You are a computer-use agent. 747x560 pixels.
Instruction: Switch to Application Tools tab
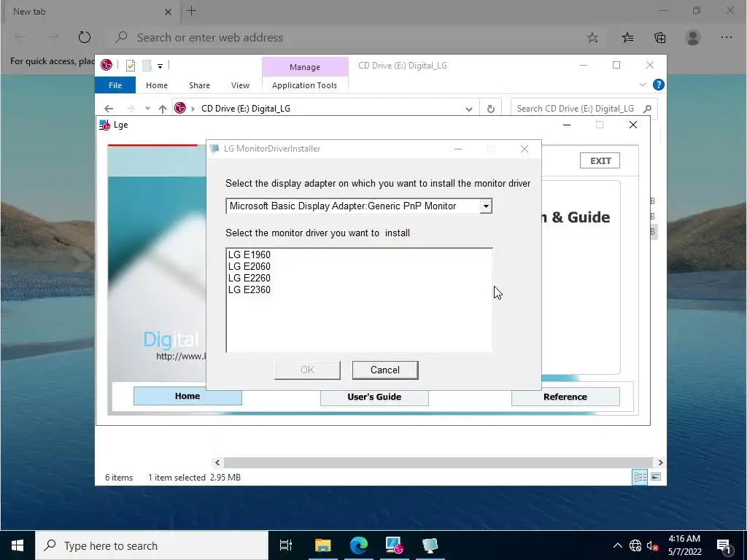(304, 85)
